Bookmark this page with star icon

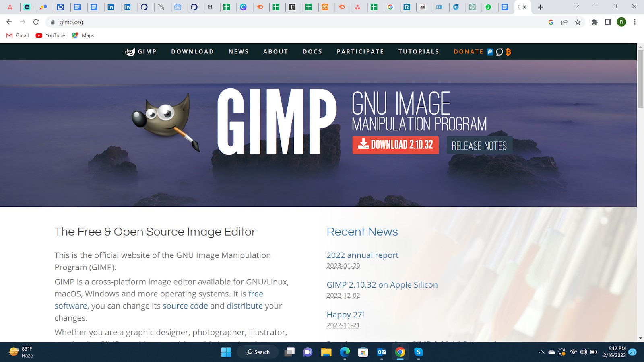(578, 22)
